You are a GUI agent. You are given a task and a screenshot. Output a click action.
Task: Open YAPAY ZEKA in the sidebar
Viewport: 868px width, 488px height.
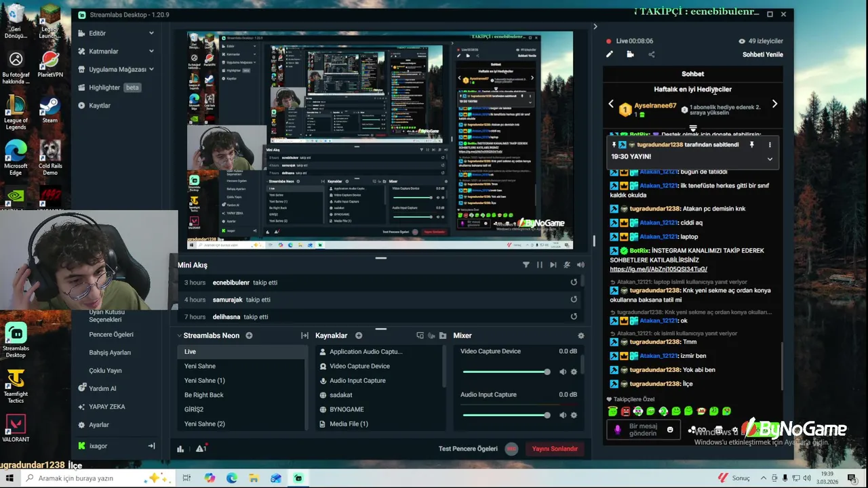106,407
